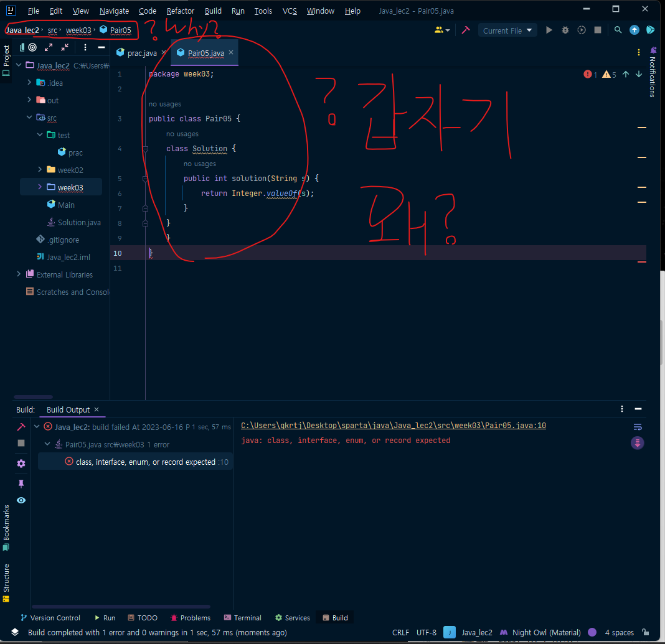The width and height of the screenshot is (665, 644).
Task: Open Current File run configuration dropdown
Action: (x=507, y=30)
